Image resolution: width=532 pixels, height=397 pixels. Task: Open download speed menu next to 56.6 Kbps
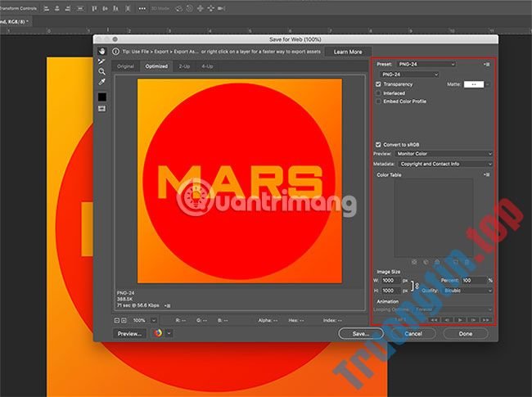click(167, 305)
